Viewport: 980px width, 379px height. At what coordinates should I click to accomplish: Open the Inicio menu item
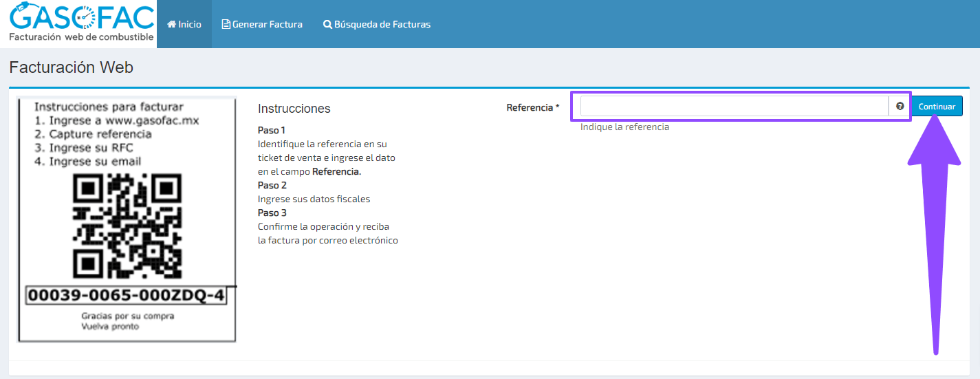184,24
